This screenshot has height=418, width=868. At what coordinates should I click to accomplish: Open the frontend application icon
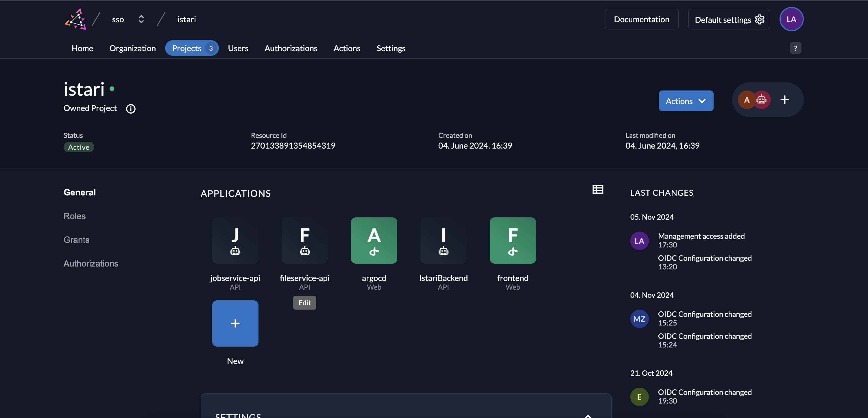(x=513, y=240)
